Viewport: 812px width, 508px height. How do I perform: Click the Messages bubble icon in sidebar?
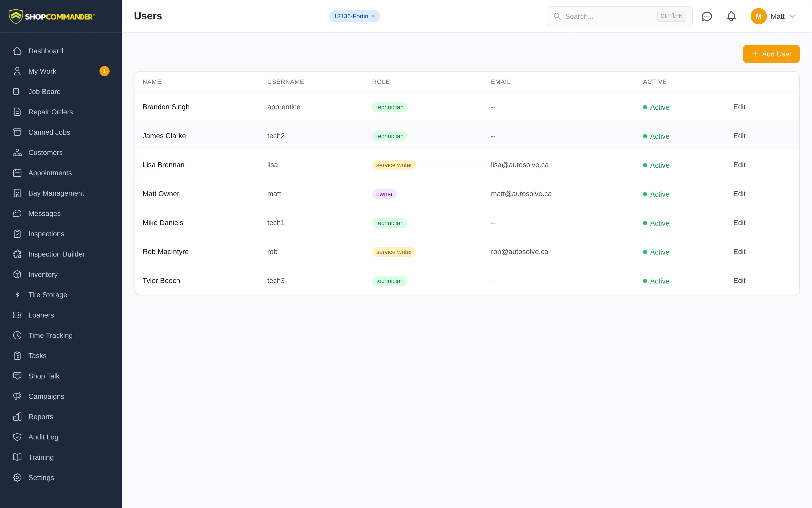pyautogui.click(x=17, y=213)
